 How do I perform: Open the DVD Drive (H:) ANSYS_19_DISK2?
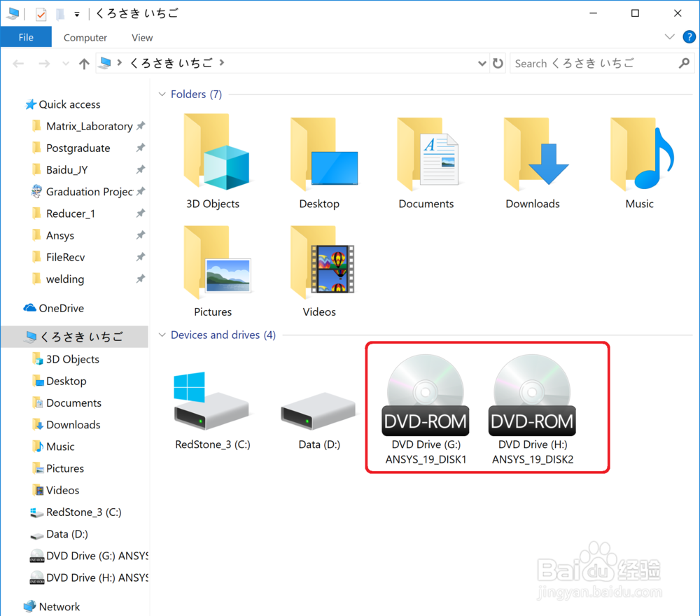click(x=531, y=392)
